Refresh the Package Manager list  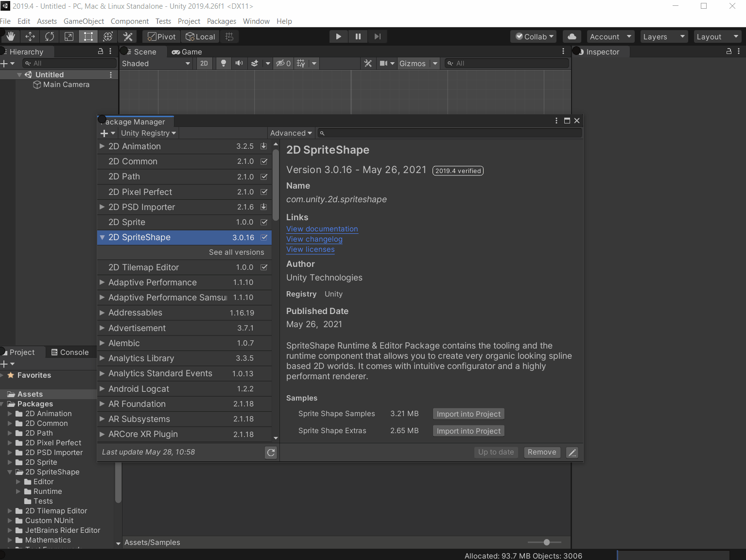pos(271,453)
